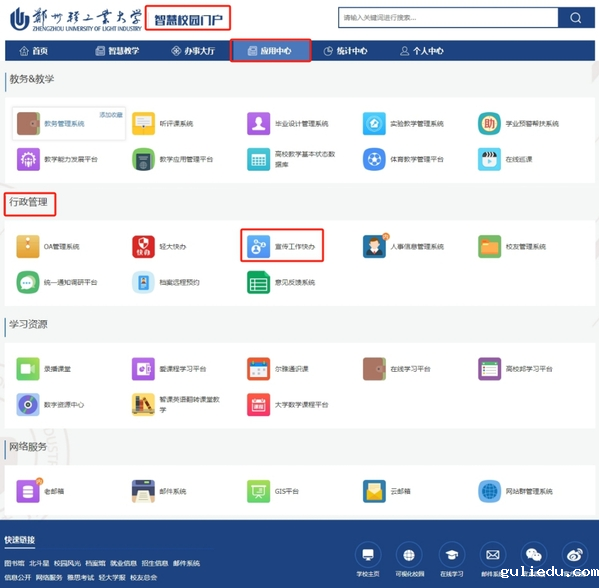Open the 体育教学管理平台 soccer ball icon
Image resolution: width=599 pixels, height=588 pixels.
coord(374,159)
